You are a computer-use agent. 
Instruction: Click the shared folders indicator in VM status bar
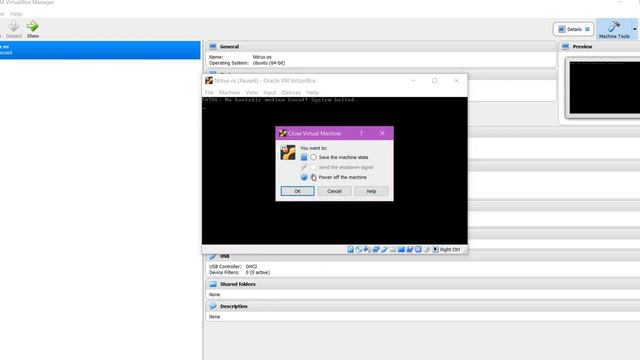coord(393,249)
